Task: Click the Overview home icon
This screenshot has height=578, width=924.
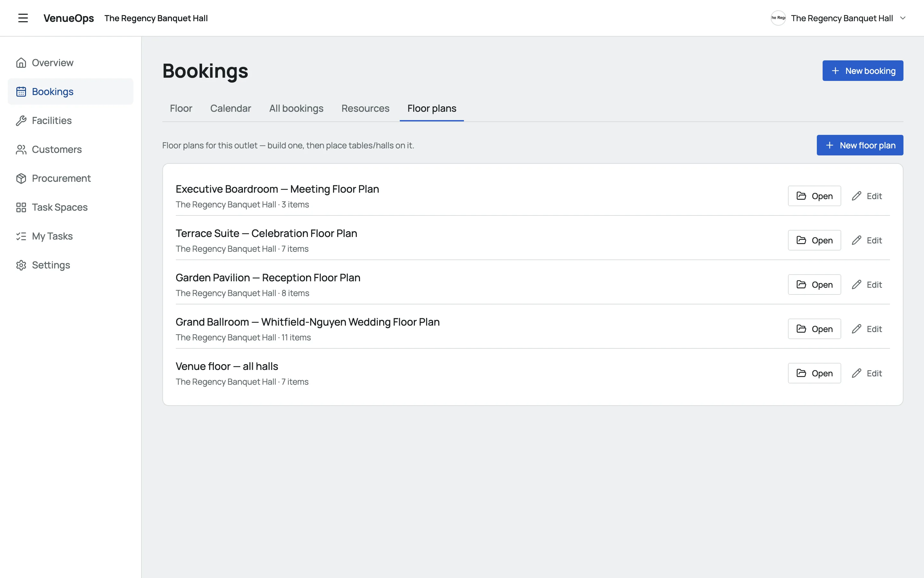Action: 21,63
